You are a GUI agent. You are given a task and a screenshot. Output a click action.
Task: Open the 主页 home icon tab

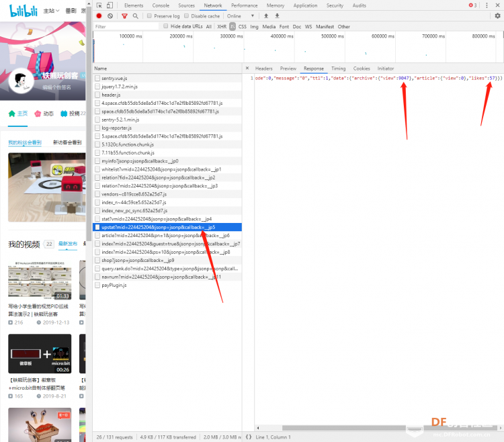click(x=18, y=114)
